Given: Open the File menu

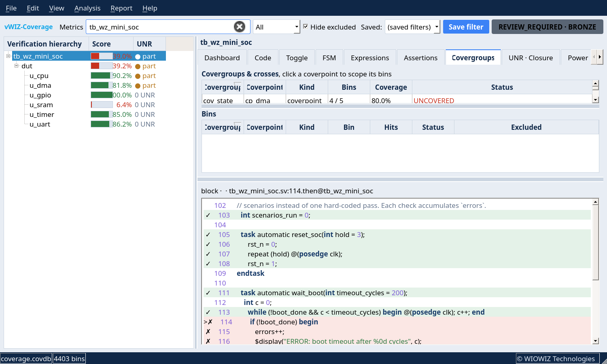Looking at the screenshot, I should coord(11,8).
